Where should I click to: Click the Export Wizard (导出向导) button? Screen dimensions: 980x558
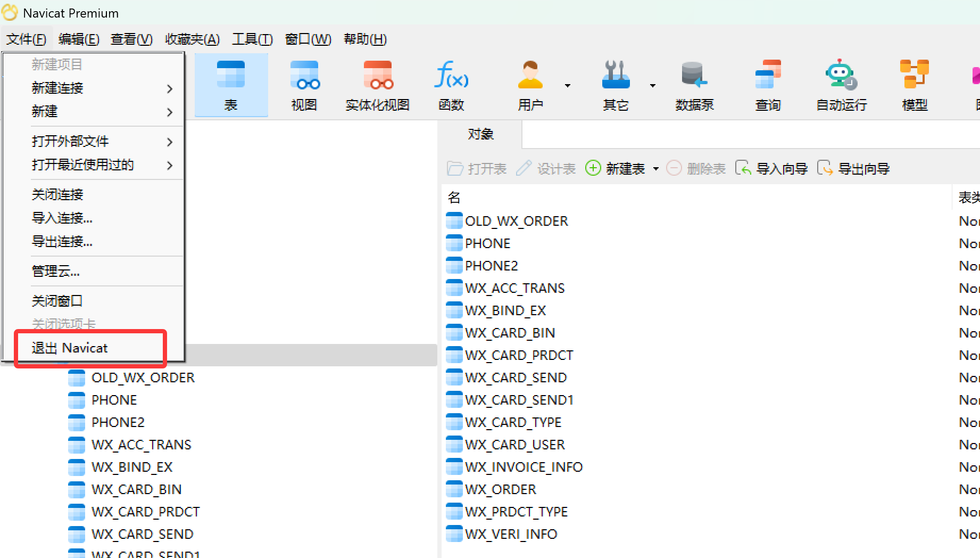853,169
